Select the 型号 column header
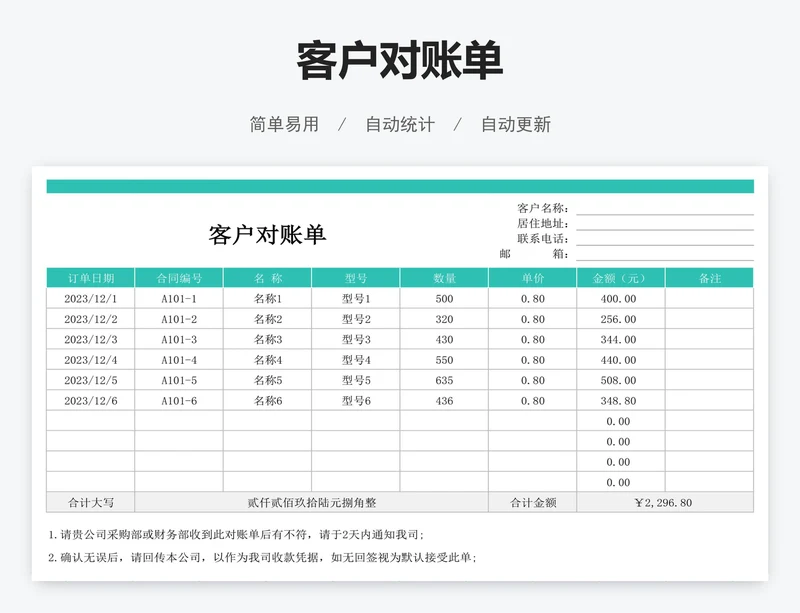This screenshot has height=613, width=800. [356, 278]
